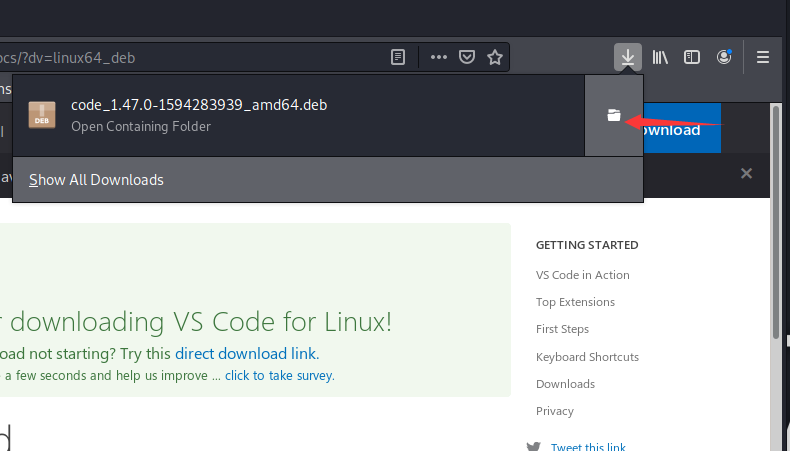
Task: Click the Twitter bird icon
Action: click(x=533, y=446)
